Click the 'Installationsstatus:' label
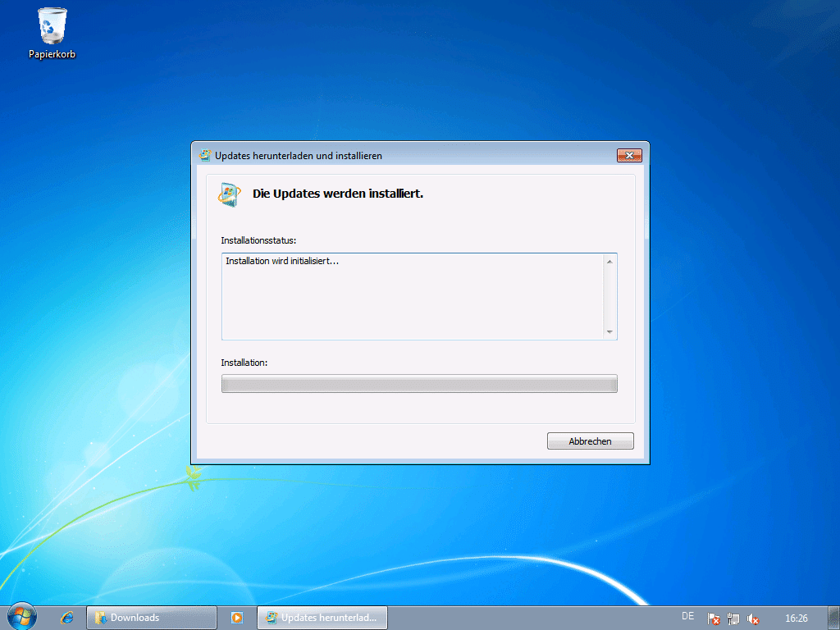Image resolution: width=840 pixels, height=630 pixels. [x=258, y=240]
